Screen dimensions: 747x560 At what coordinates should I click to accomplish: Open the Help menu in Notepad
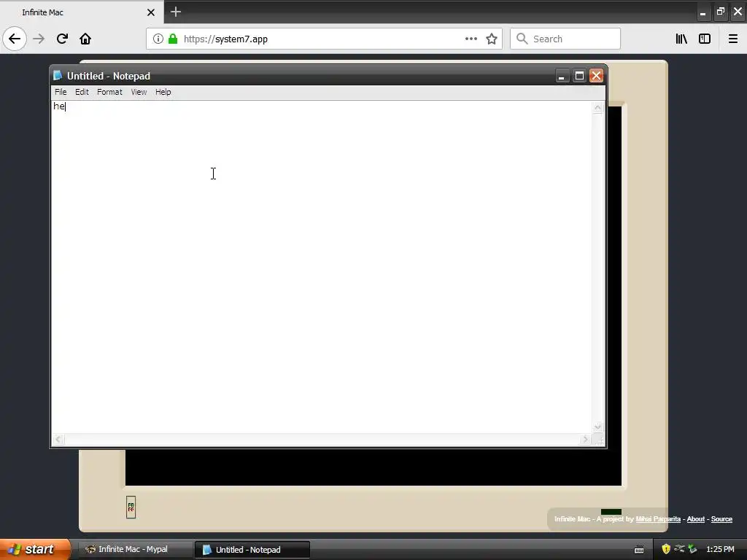[x=163, y=92]
